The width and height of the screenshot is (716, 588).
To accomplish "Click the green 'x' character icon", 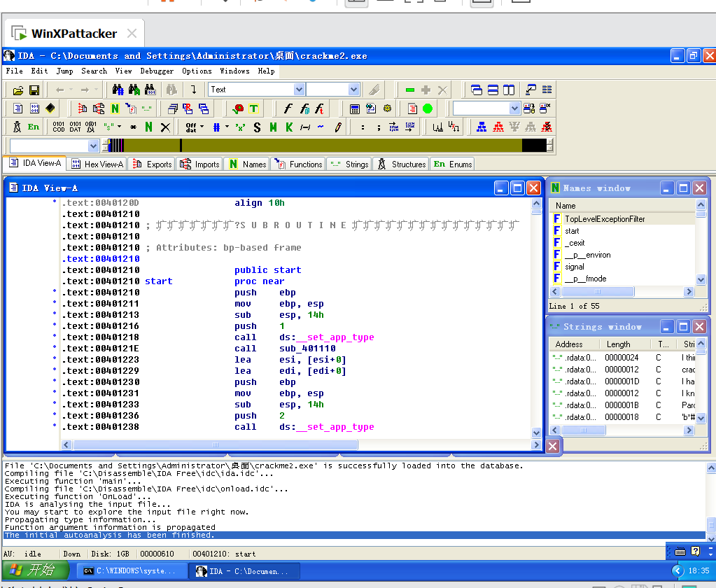I will [240, 127].
